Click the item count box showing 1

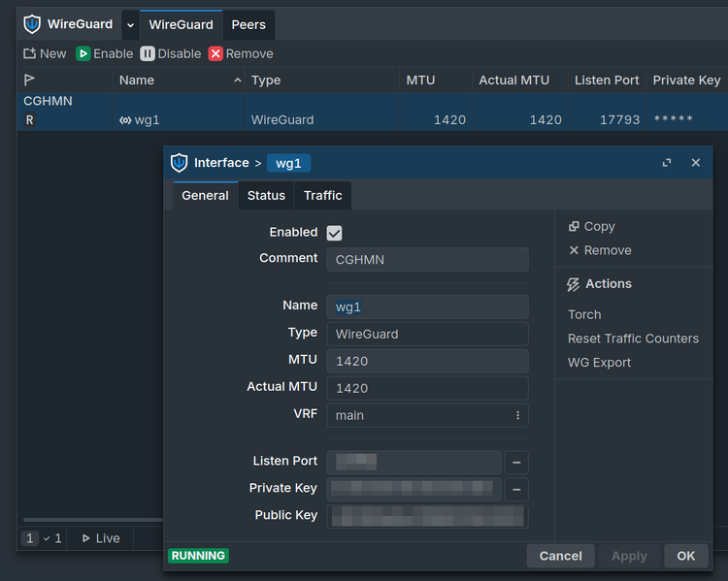[x=30, y=538]
